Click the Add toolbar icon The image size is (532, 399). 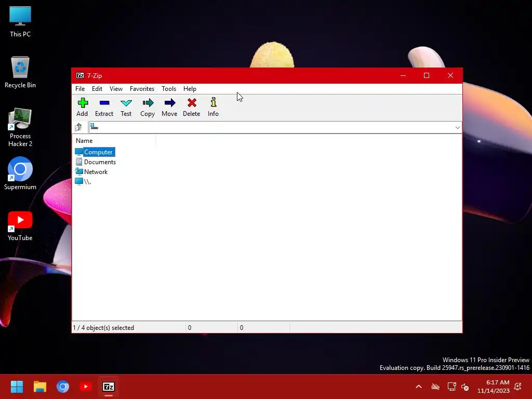(83, 107)
